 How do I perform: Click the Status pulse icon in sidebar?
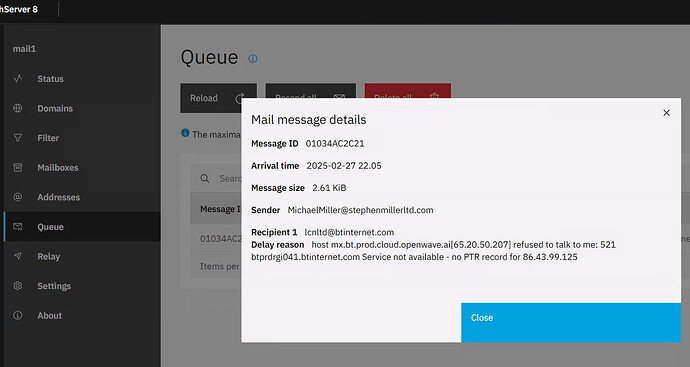18,79
